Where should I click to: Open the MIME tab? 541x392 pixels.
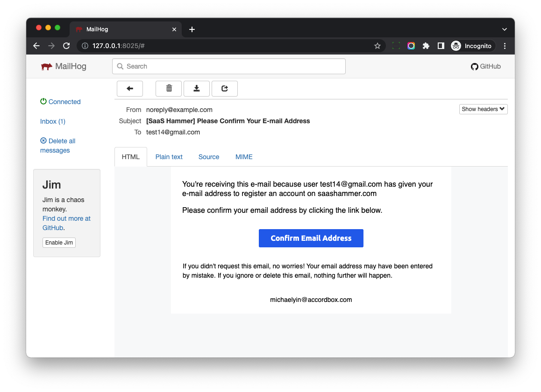click(244, 157)
